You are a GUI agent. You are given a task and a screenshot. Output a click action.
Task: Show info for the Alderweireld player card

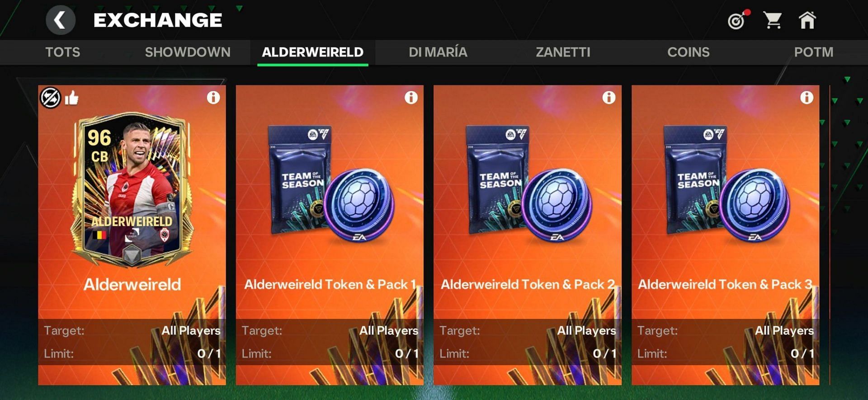point(213,98)
